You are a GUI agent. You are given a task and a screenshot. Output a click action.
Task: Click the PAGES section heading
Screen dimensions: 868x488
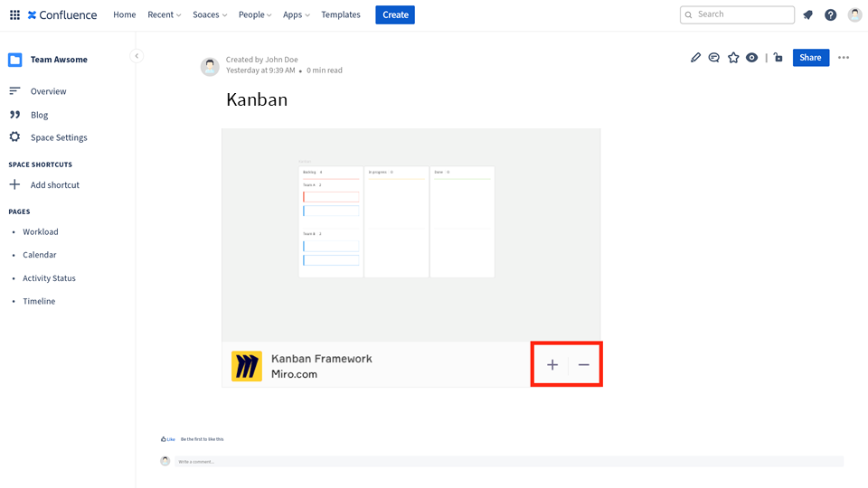pos(19,211)
